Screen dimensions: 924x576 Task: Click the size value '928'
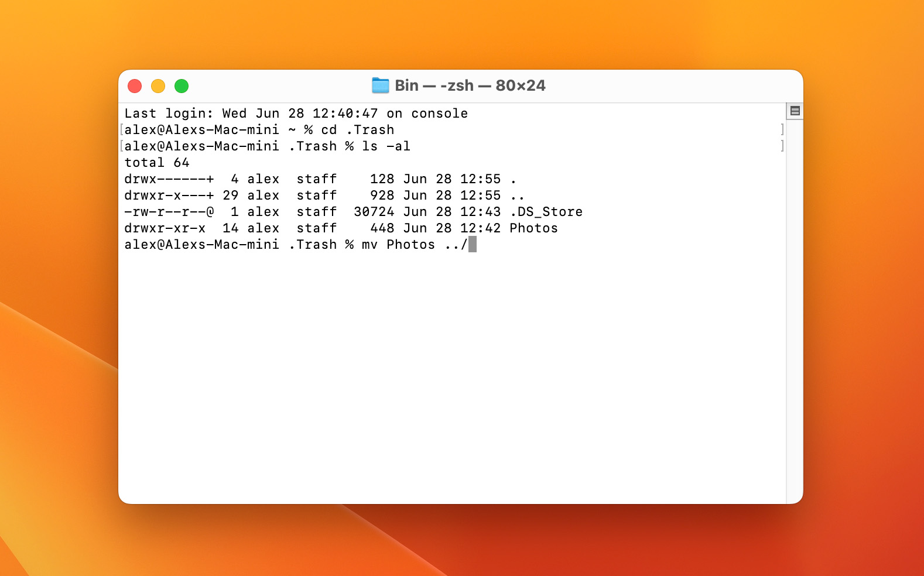pos(382,196)
